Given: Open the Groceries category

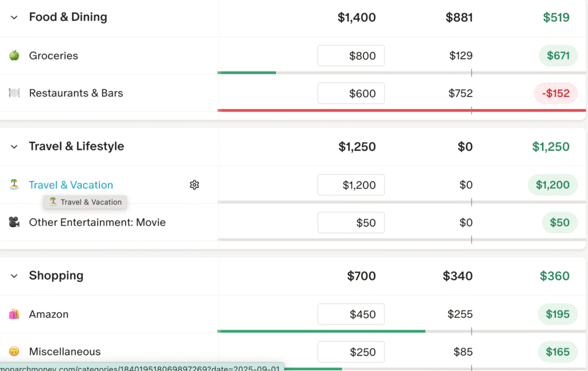Looking at the screenshot, I should pos(53,56).
